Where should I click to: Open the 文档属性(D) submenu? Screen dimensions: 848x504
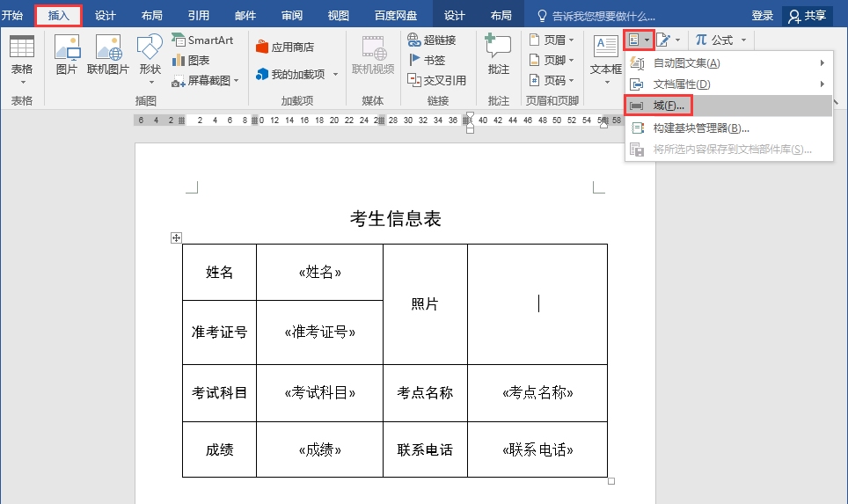[728, 84]
